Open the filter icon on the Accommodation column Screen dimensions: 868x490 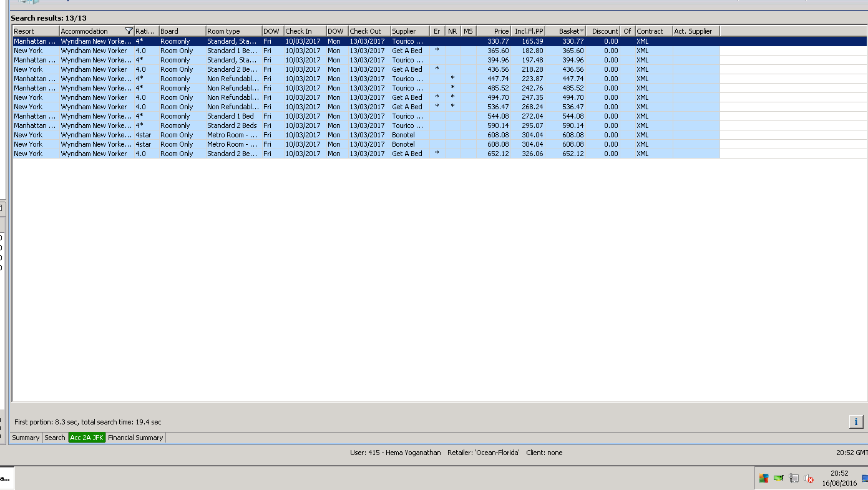tap(129, 31)
